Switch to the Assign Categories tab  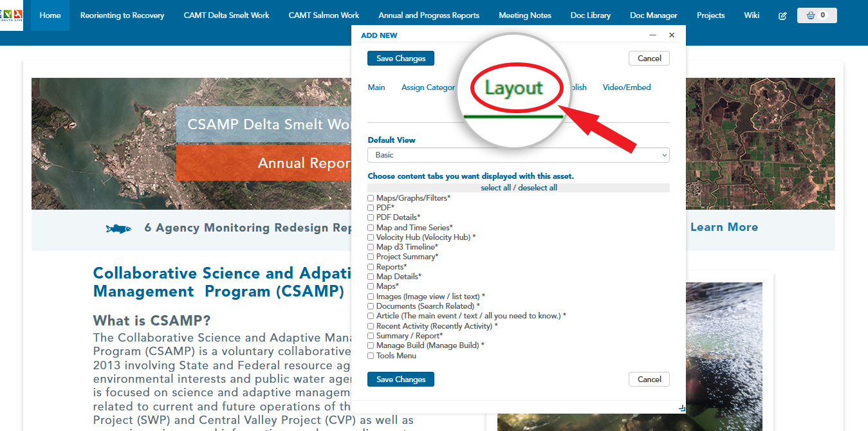429,87
